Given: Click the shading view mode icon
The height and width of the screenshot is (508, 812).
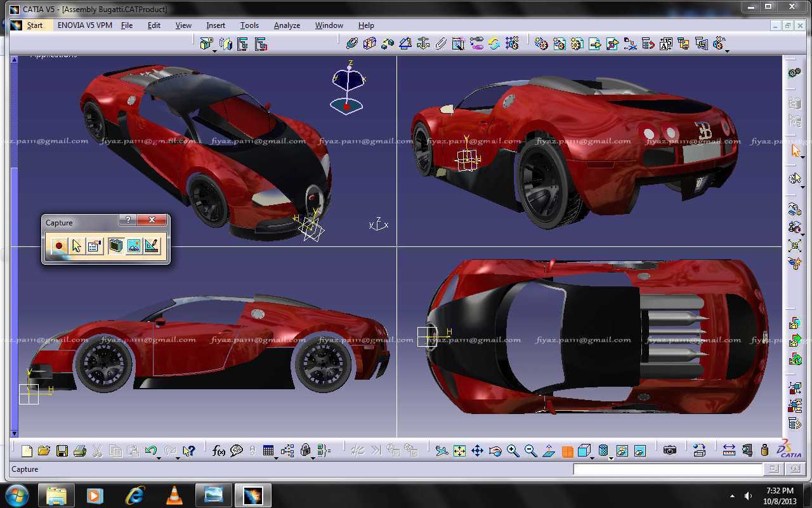Looking at the screenshot, I should 603,451.
